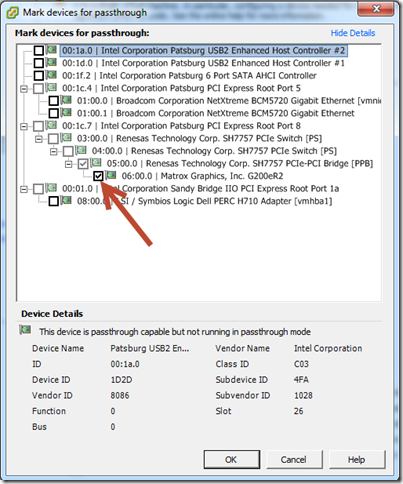This screenshot has width=403, height=484.
Task: Collapse the 04:00.0 Renesas Switch node
Action: click(54, 152)
